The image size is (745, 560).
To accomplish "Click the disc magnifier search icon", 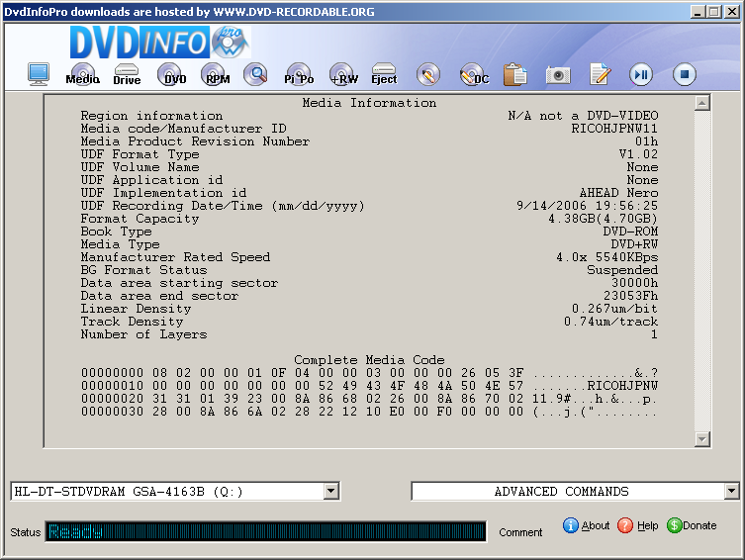I will (255, 74).
